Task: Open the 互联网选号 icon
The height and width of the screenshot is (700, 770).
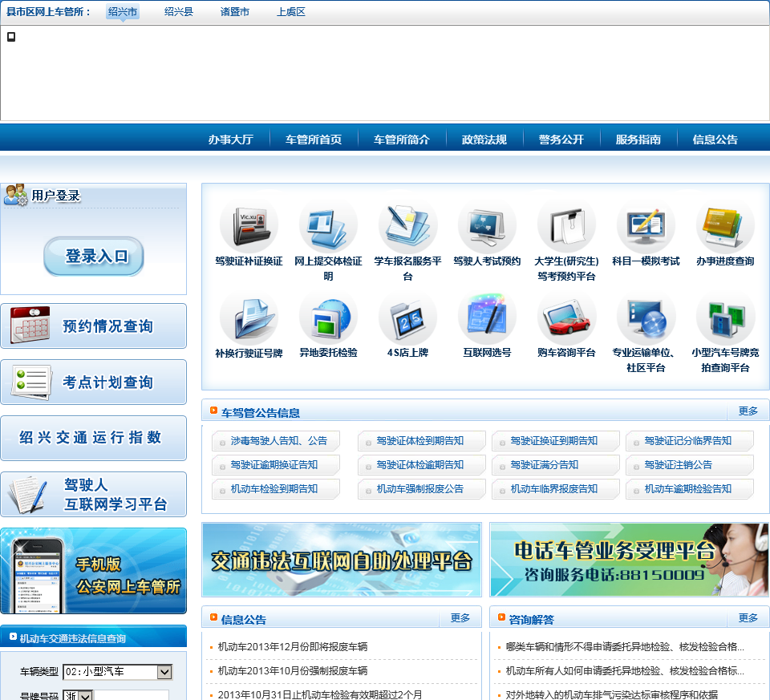Action: (x=487, y=318)
